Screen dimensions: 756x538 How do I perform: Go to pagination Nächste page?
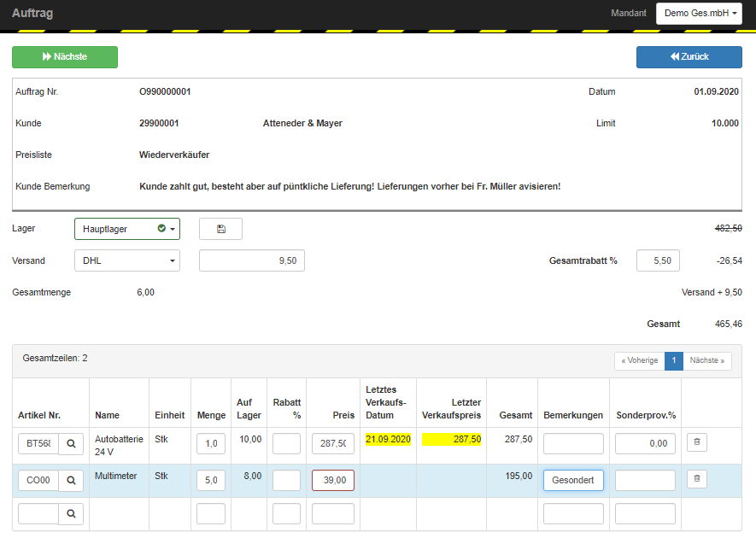coord(706,360)
